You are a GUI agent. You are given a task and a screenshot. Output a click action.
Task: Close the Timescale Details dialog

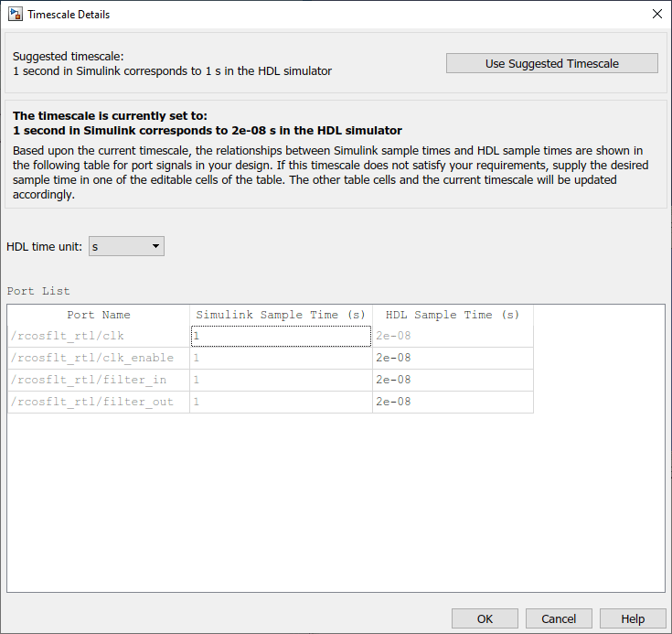coord(656,14)
